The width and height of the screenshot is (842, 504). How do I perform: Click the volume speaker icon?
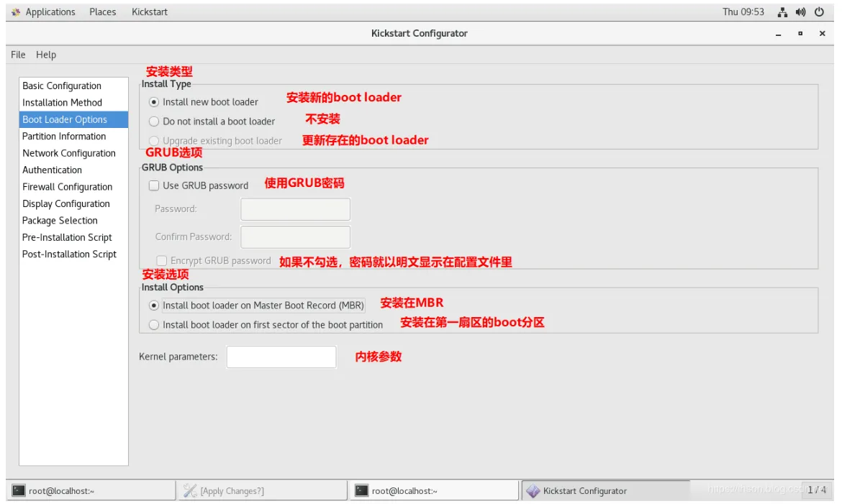click(801, 12)
